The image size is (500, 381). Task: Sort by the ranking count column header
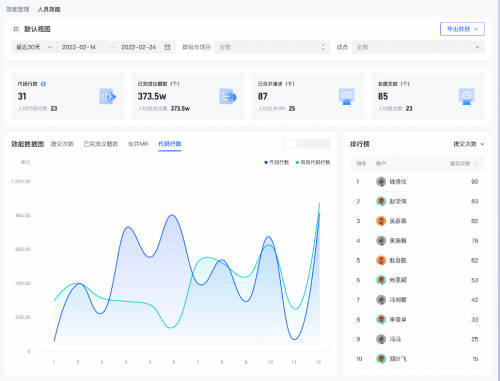(464, 163)
